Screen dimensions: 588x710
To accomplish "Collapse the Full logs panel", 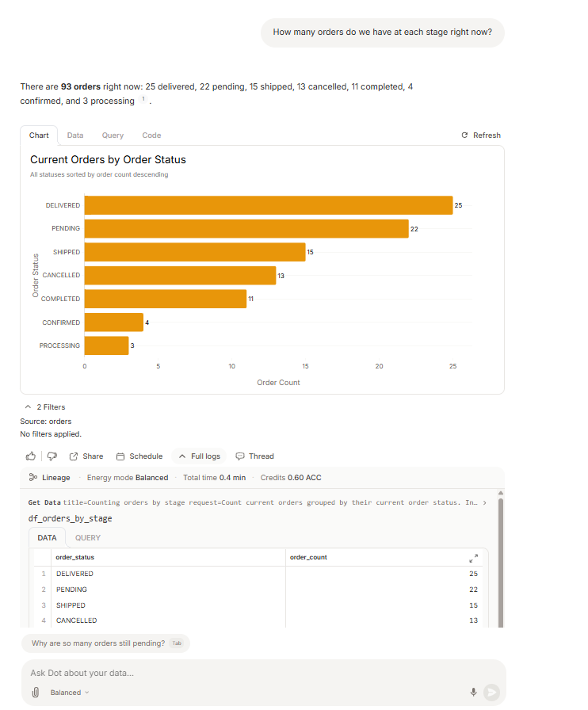I will click(x=200, y=456).
